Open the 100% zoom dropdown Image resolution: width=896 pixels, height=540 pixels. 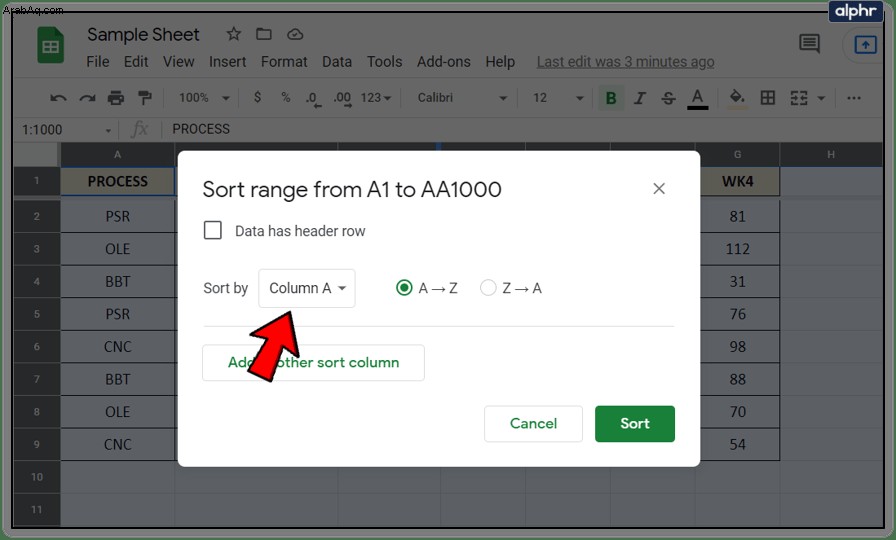[x=203, y=98]
